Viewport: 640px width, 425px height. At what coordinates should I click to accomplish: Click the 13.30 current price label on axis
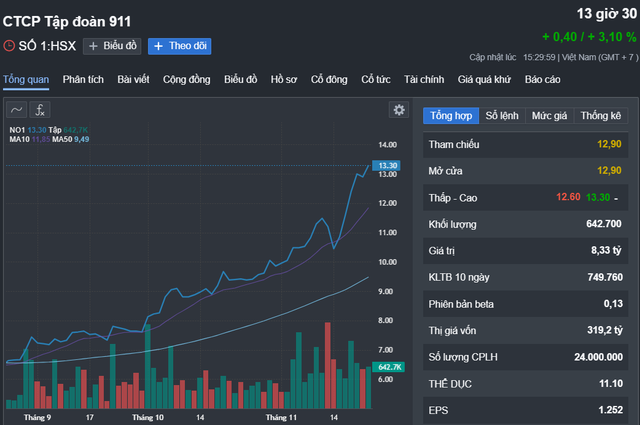tap(387, 166)
